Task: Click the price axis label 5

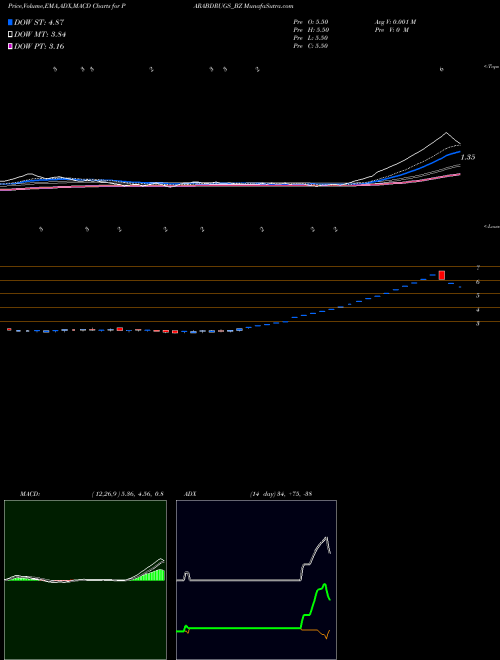Action: pos(478,295)
